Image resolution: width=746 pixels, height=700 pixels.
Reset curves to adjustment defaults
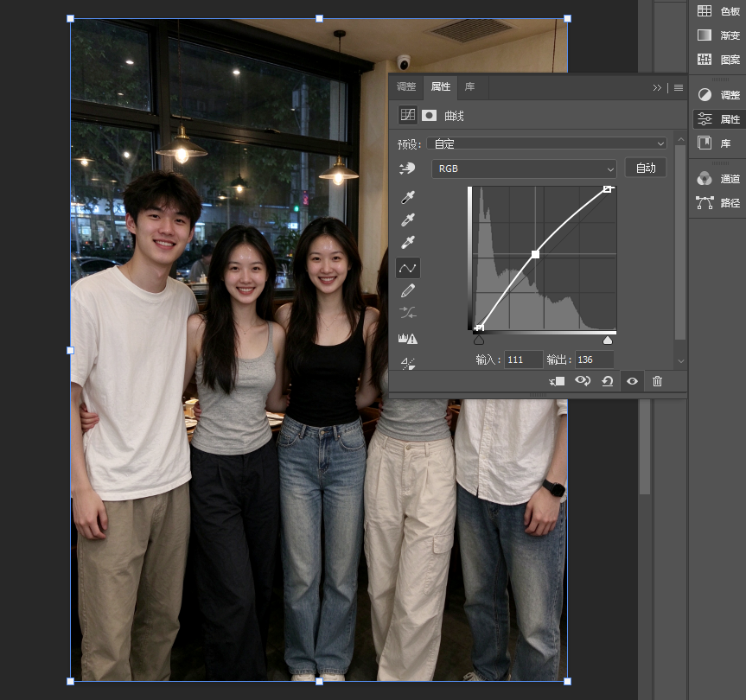[607, 381]
